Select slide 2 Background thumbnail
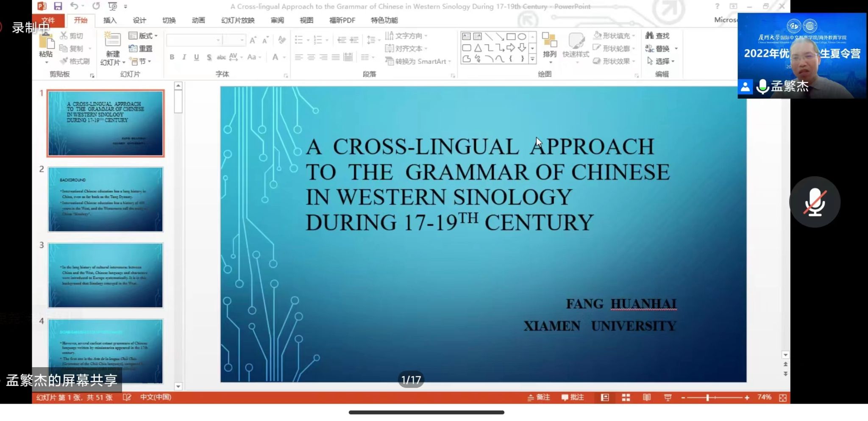 tap(106, 199)
